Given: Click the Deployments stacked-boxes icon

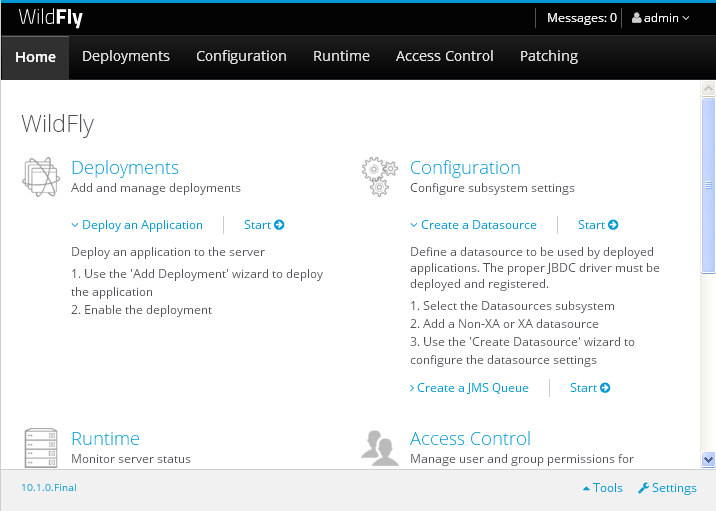Looking at the screenshot, I should click(40, 176).
